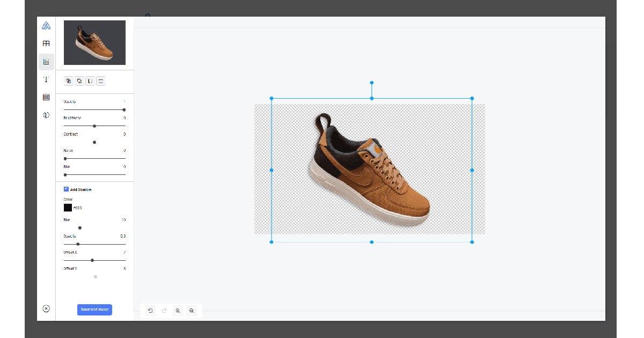644x338 pixels.
Task: Click the right-middle selection handle
Action: (472, 170)
